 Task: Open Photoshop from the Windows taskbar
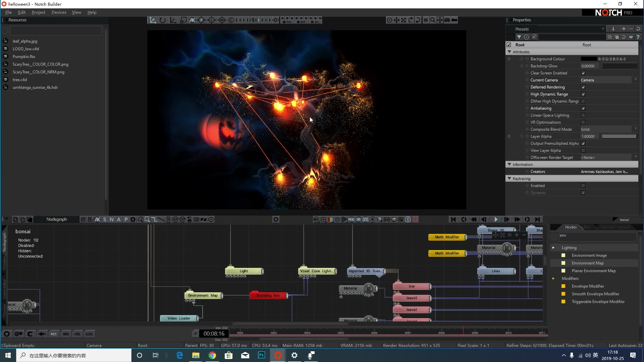pyautogui.click(x=261, y=355)
